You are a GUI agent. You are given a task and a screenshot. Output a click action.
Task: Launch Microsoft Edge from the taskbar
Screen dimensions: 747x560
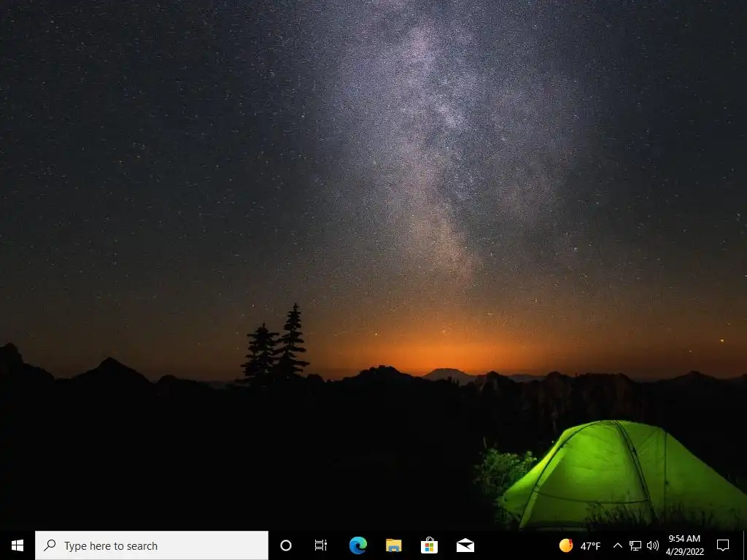coord(357,545)
